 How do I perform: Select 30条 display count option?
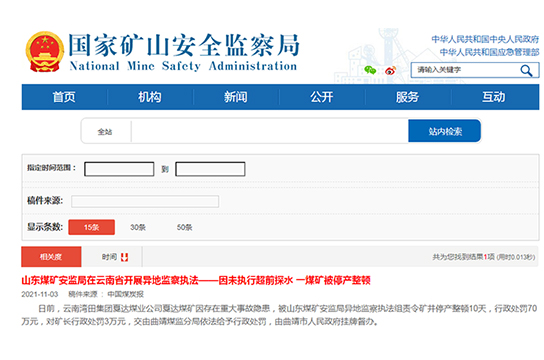[138, 227]
